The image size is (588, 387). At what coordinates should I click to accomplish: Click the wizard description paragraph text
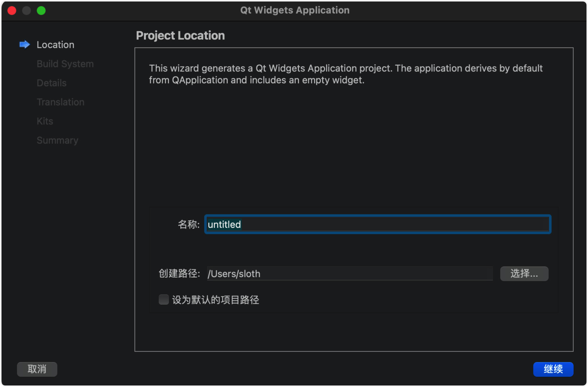click(x=346, y=74)
